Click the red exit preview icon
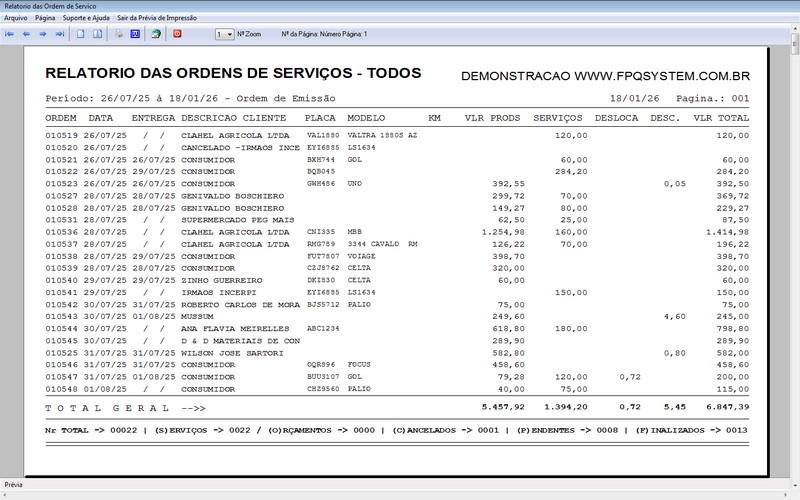Viewport: 800px width, 500px height. coord(177,34)
